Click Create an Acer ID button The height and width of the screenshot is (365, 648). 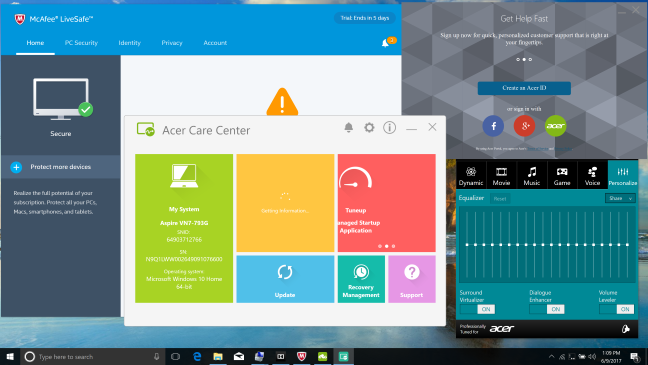tap(524, 88)
